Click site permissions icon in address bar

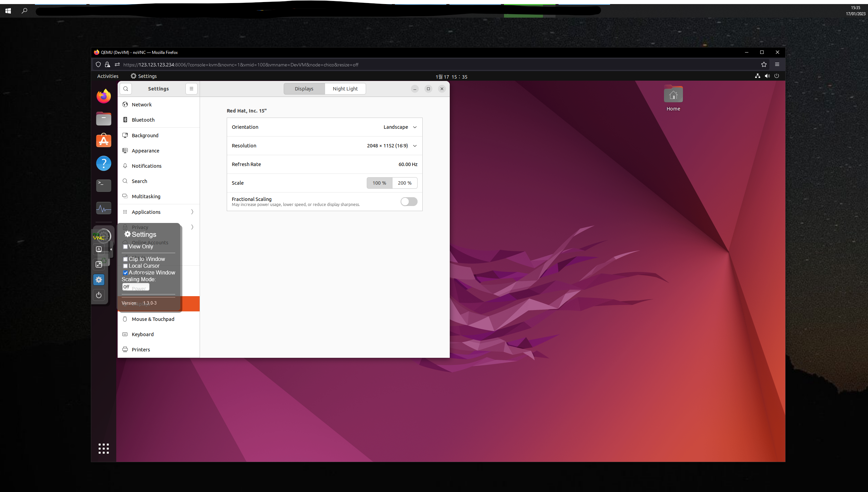click(x=117, y=64)
